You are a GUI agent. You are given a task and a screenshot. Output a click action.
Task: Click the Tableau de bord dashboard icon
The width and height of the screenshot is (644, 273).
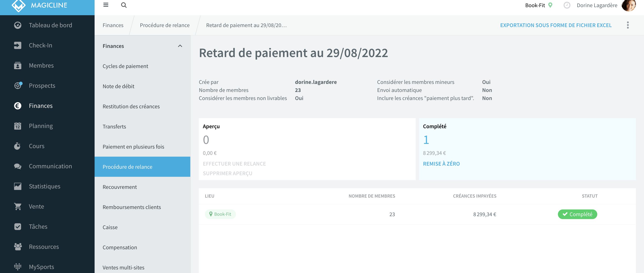(17, 25)
